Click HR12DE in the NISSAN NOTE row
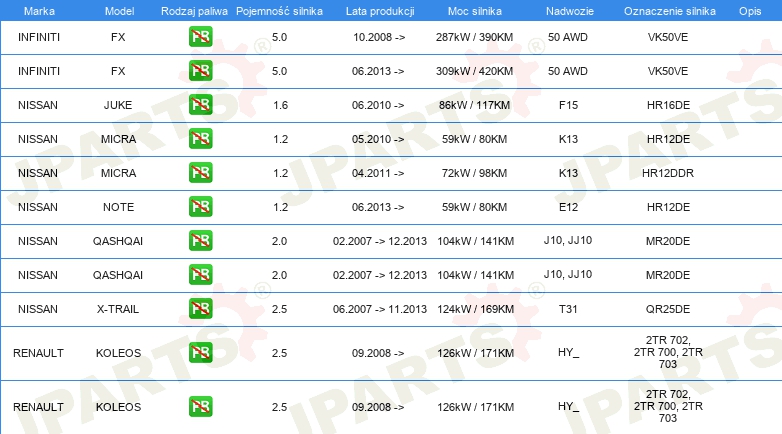Viewport: 782px width, 434px height. tap(668, 207)
